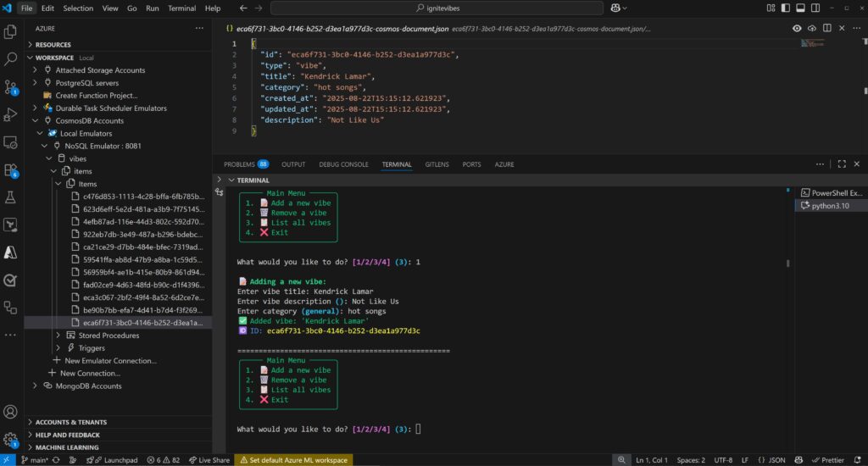Open the Search view in activity bar
Viewport: 868px width, 466px height.
[10, 59]
